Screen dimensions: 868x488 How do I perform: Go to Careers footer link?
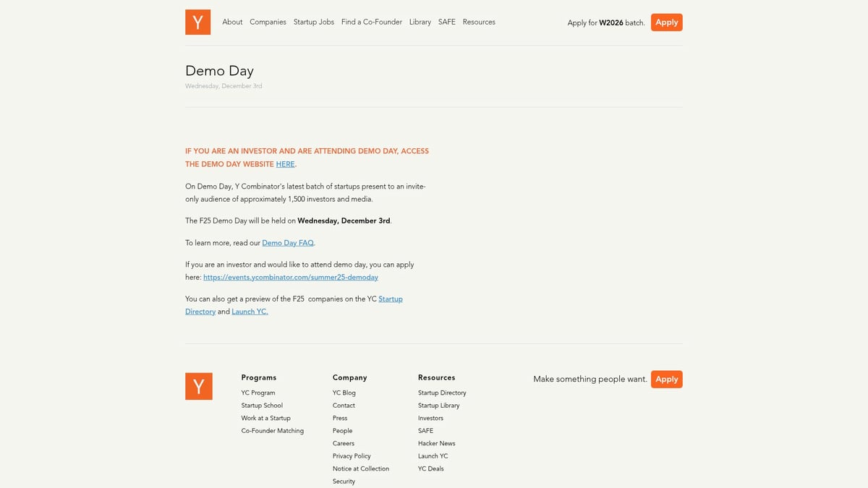point(344,444)
